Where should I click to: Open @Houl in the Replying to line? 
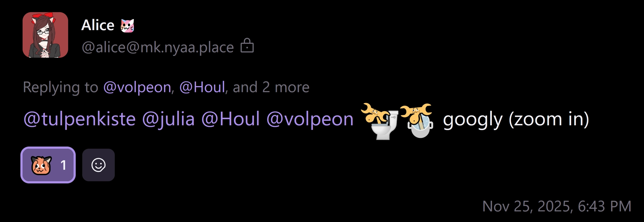[202, 87]
